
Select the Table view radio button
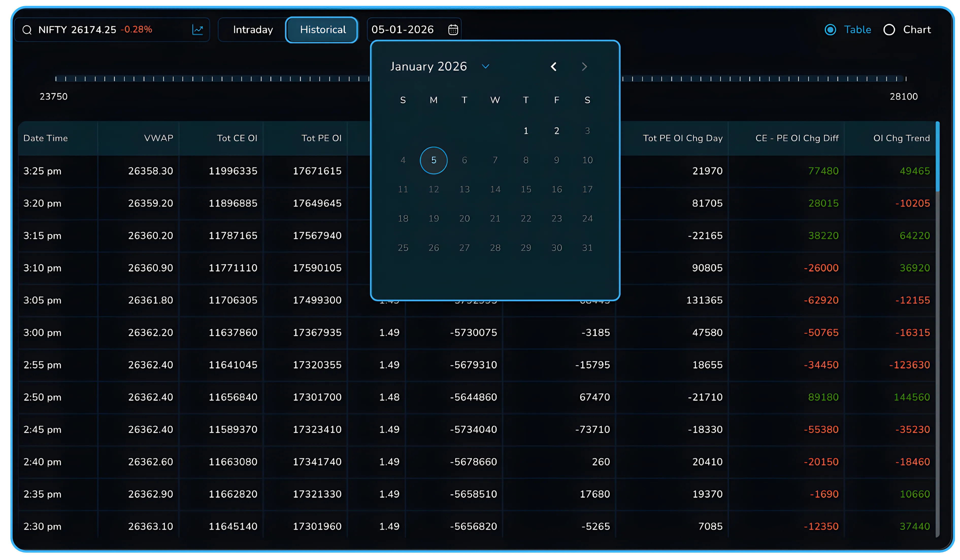(x=830, y=30)
